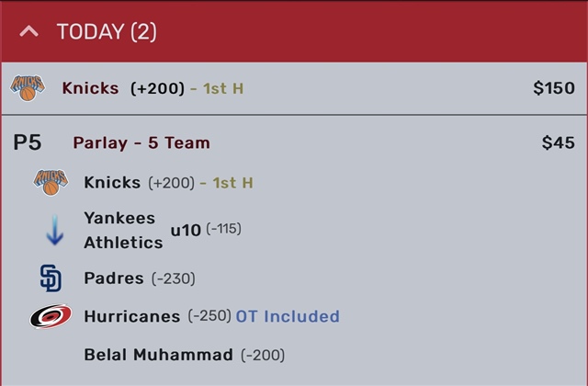The width and height of the screenshot is (588, 386).
Task: Click the OT Included label
Action: pyautogui.click(x=288, y=316)
